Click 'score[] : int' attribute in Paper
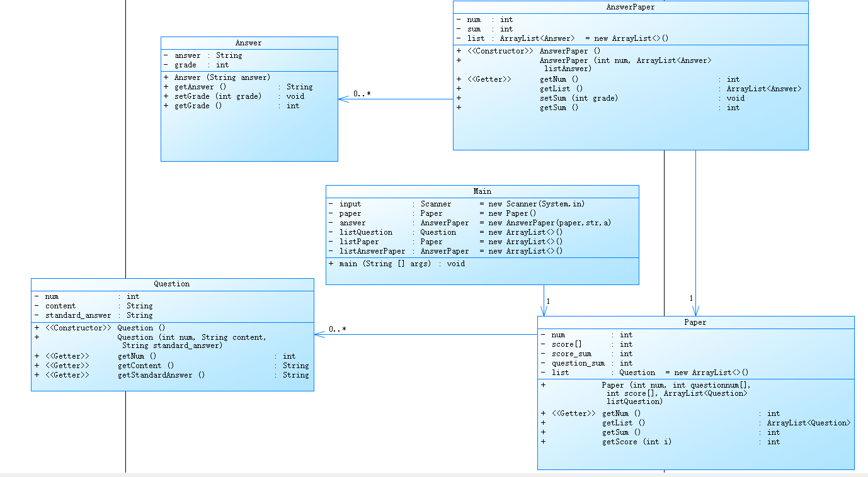This screenshot has width=868, height=477. click(x=586, y=344)
